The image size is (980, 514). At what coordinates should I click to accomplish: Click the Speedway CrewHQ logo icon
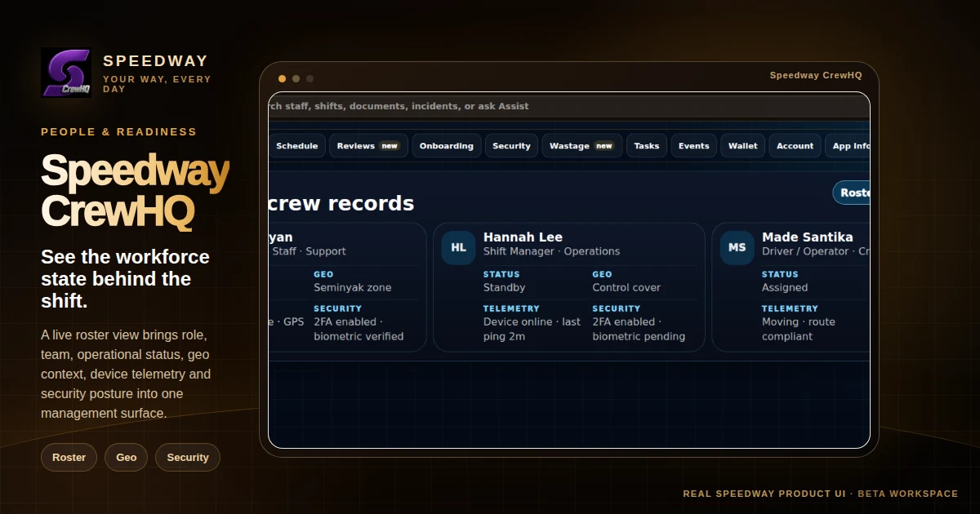pos(66,73)
